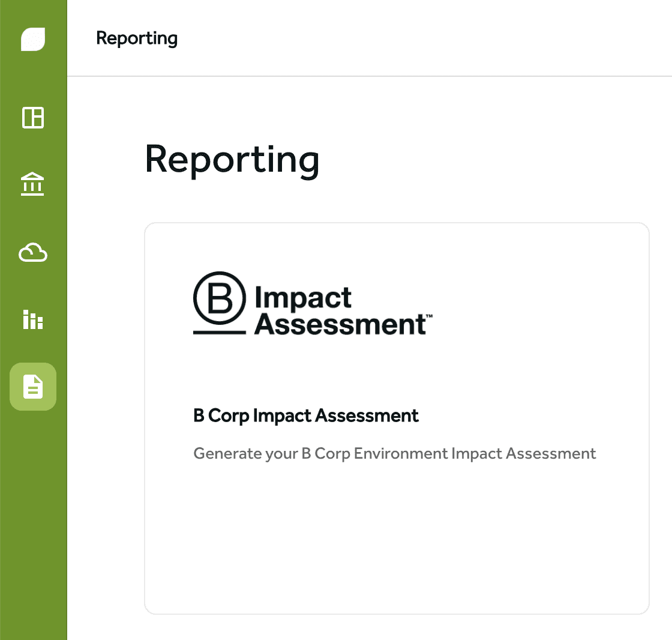
Task: Click the 'Reporting' header breadcrumb text
Action: tap(137, 38)
